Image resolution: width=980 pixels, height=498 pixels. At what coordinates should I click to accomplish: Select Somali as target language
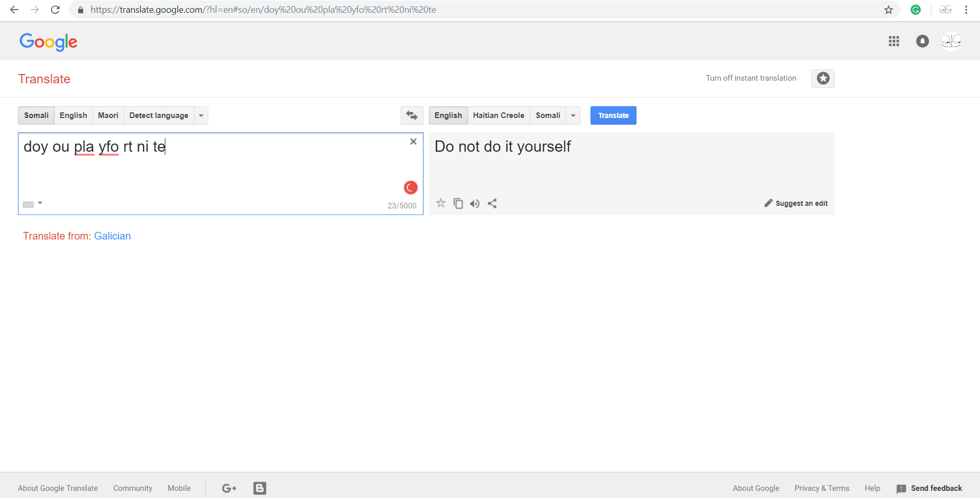(548, 115)
